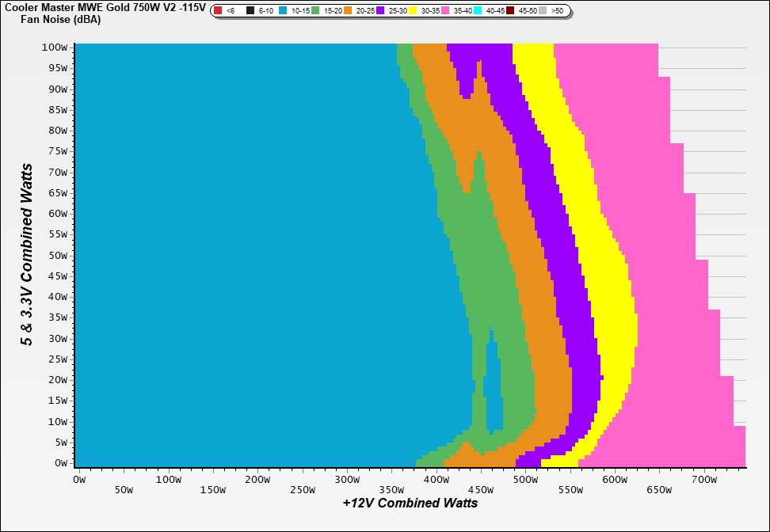Select the purple 25-30 legend swatch

(381, 11)
